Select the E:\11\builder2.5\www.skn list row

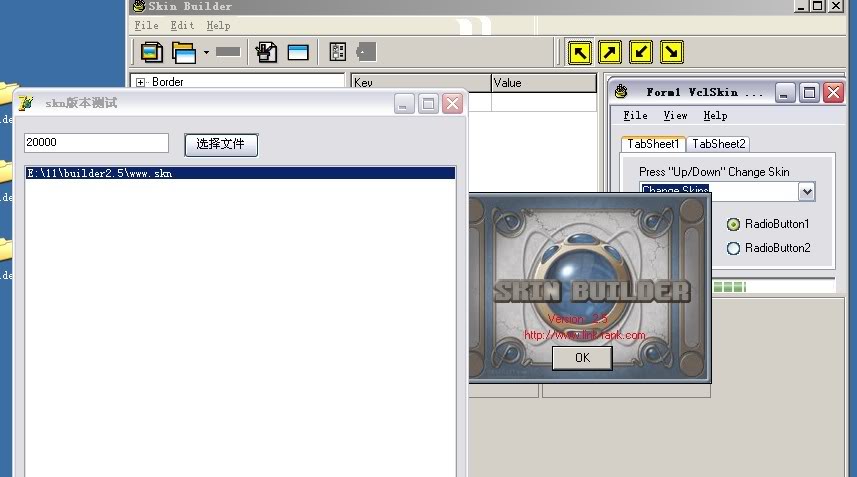(240, 173)
